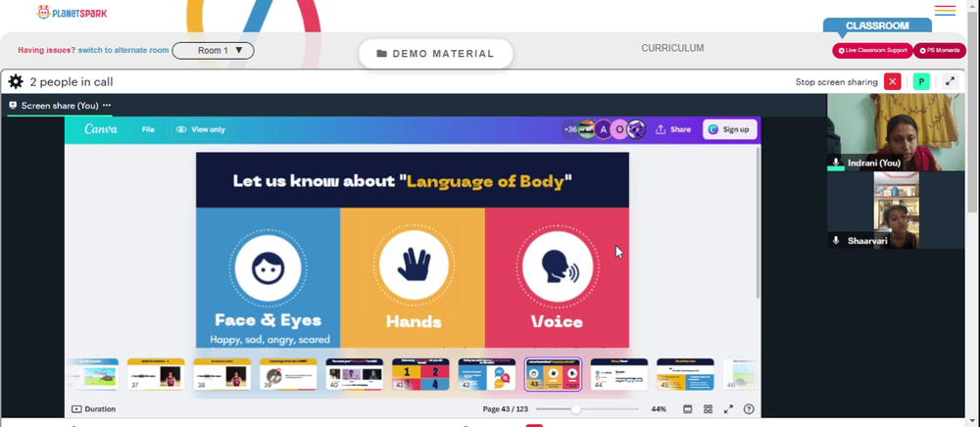Click the Duration button in Canva
The image size is (980, 427).
click(94, 409)
